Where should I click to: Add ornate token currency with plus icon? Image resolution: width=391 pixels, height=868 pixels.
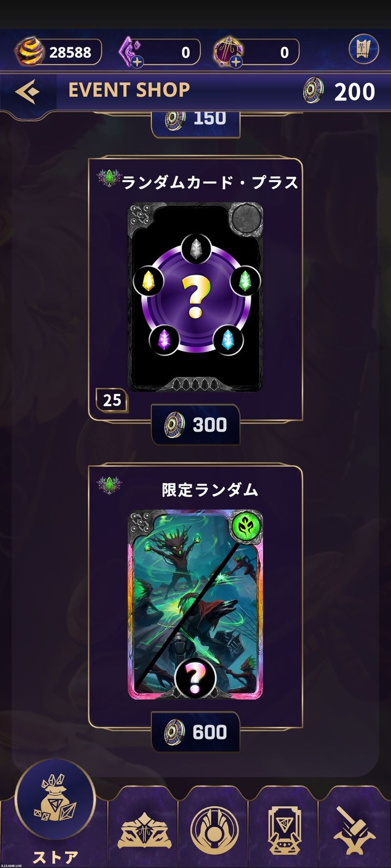[236, 62]
